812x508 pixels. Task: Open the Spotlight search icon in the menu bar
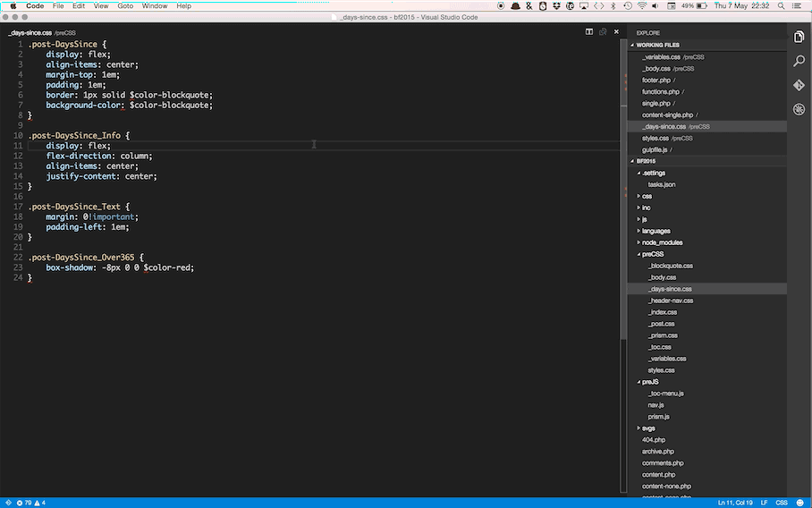pyautogui.click(x=781, y=5)
